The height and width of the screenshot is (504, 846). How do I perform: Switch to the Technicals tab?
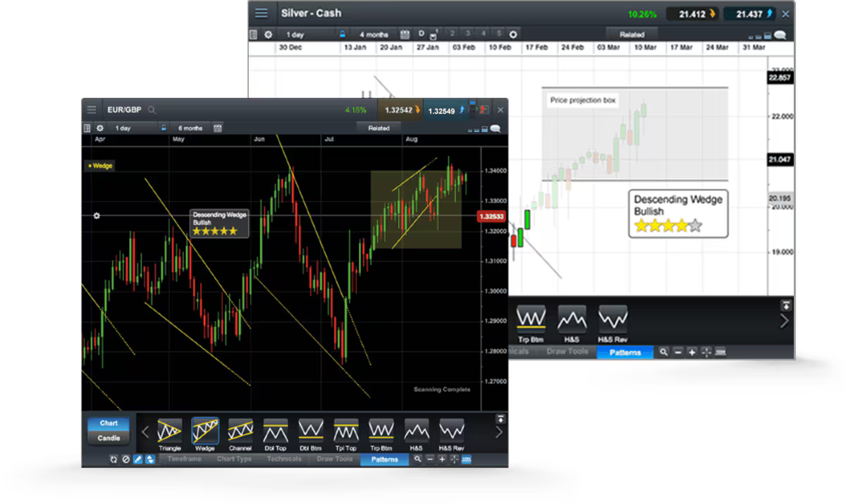click(284, 460)
